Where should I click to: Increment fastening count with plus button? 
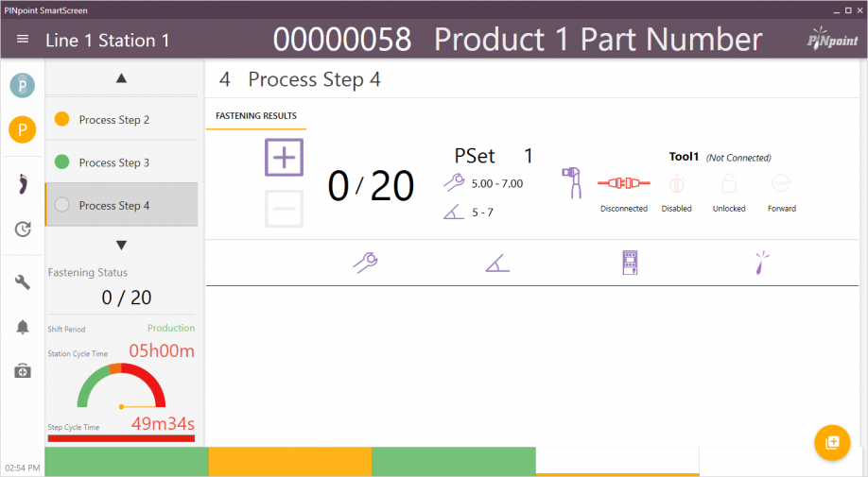click(284, 158)
